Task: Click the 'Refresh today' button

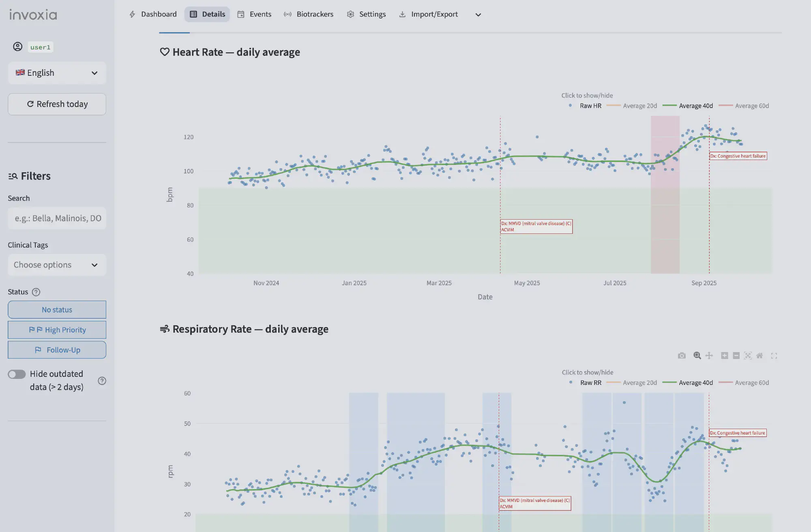Action: coord(57,104)
